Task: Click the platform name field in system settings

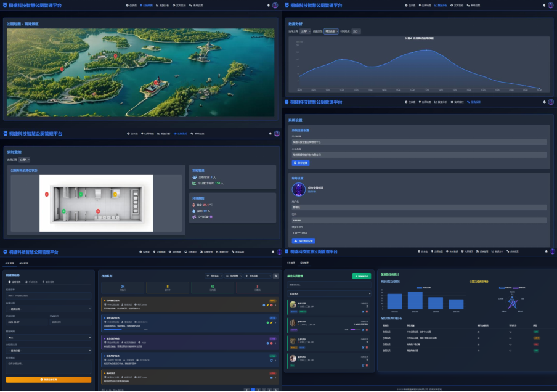Action: point(419,142)
